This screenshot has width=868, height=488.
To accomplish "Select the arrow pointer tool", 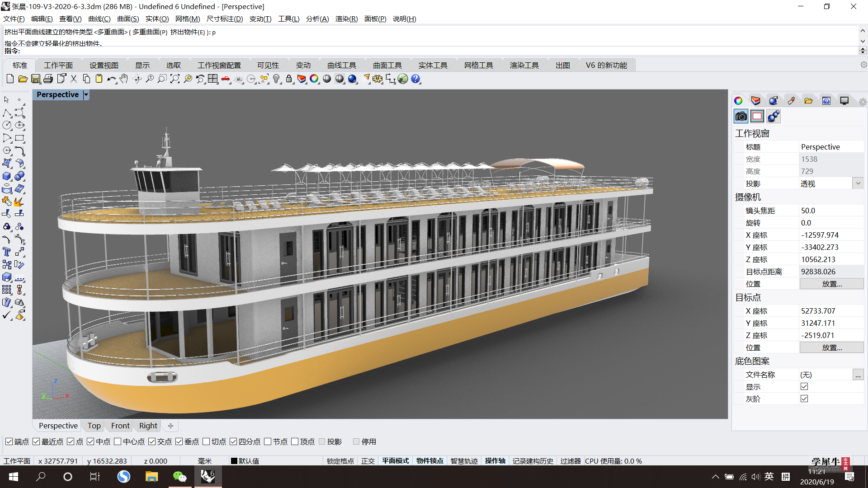I will pos(7,100).
